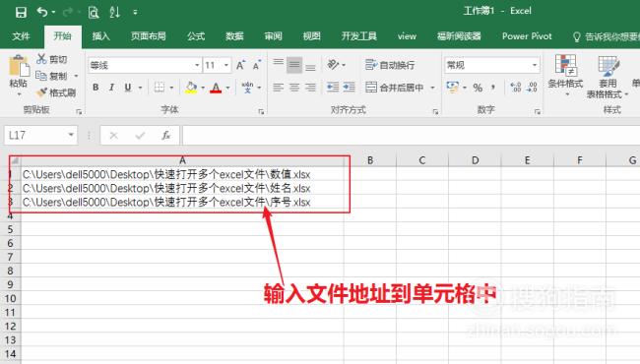640x364 pixels.
Task: Open the Undo history dropdown arrow
Action: tap(53, 12)
